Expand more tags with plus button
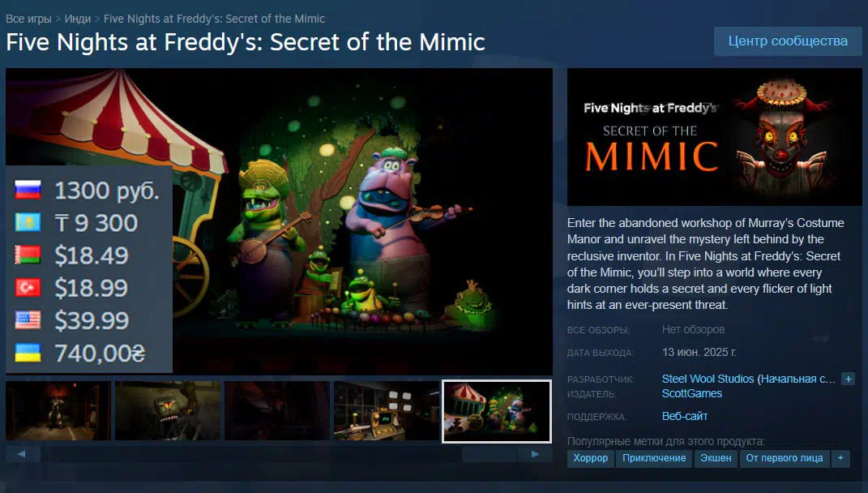 pyautogui.click(x=840, y=458)
